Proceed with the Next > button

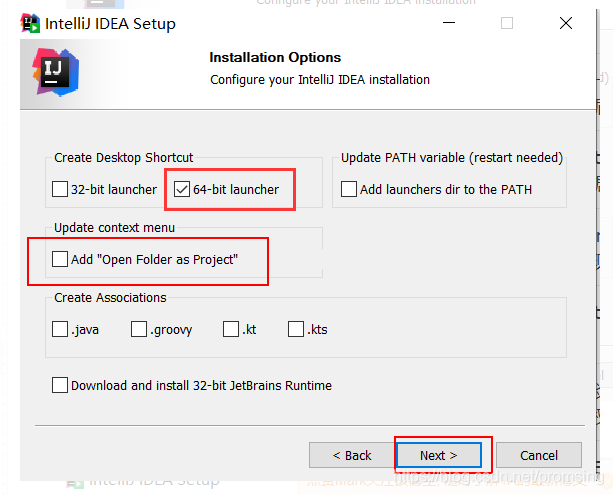[x=439, y=455]
